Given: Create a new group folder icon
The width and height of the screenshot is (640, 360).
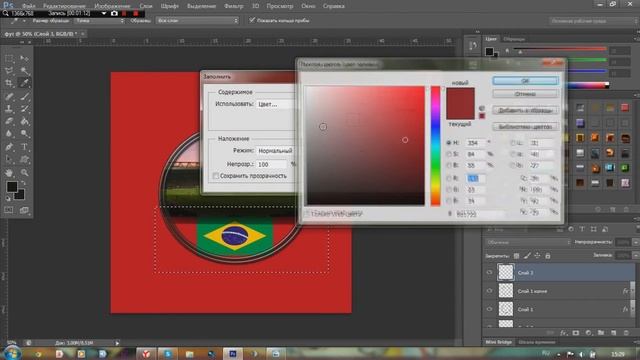Looking at the screenshot, I should coord(601,333).
